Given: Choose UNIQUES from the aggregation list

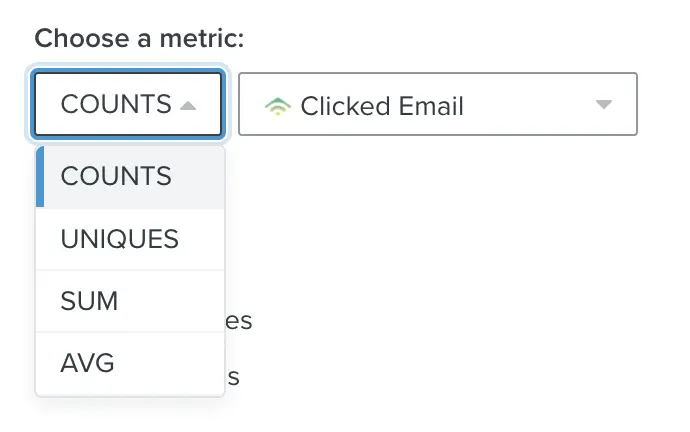Looking at the screenshot, I should click(130, 239).
